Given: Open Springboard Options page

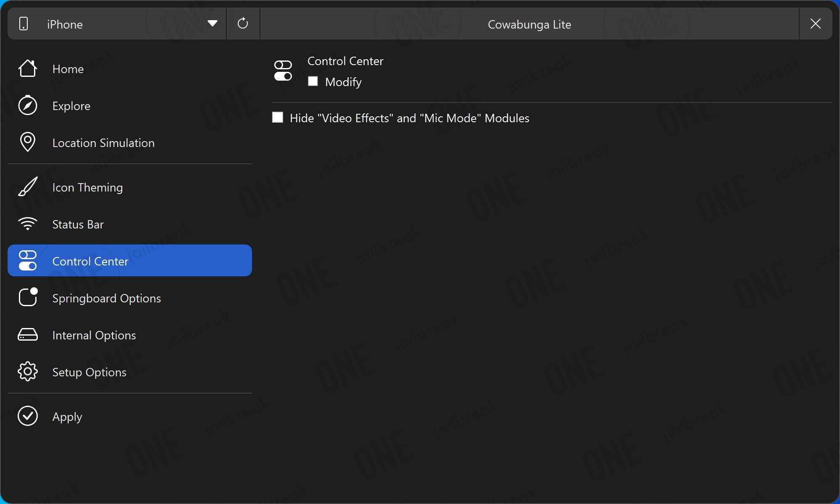Looking at the screenshot, I should [130, 298].
